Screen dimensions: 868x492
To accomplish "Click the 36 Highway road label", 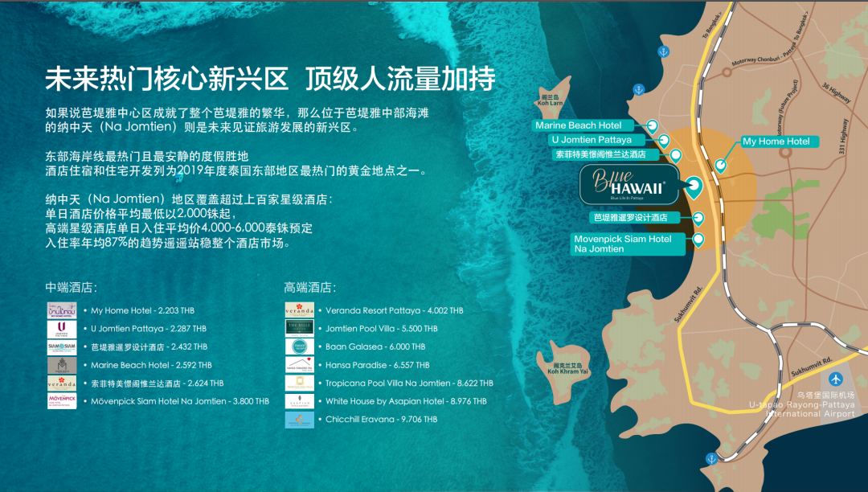I will coord(836,93).
